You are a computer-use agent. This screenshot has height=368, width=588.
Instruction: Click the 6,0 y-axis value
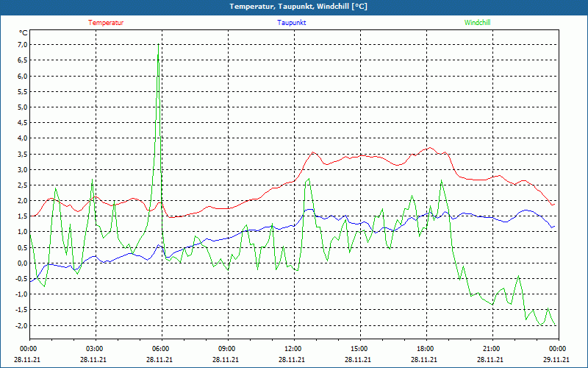click(x=23, y=76)
